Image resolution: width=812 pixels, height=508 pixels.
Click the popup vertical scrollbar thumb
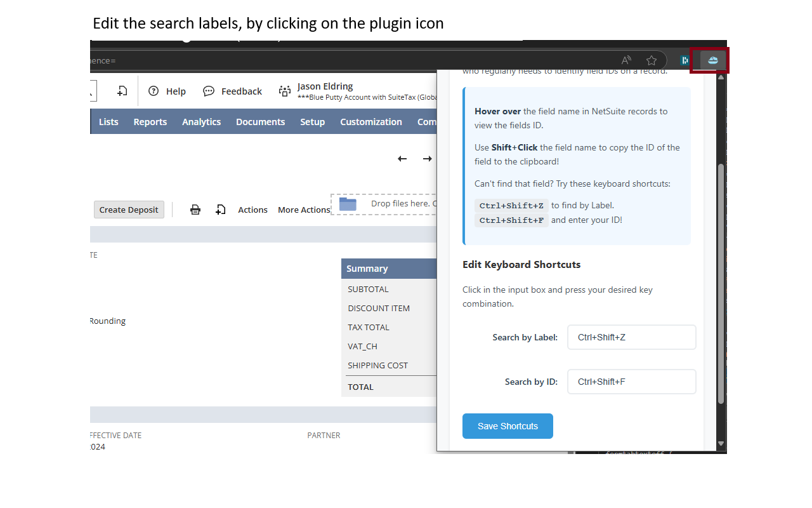tap(721, 283)
